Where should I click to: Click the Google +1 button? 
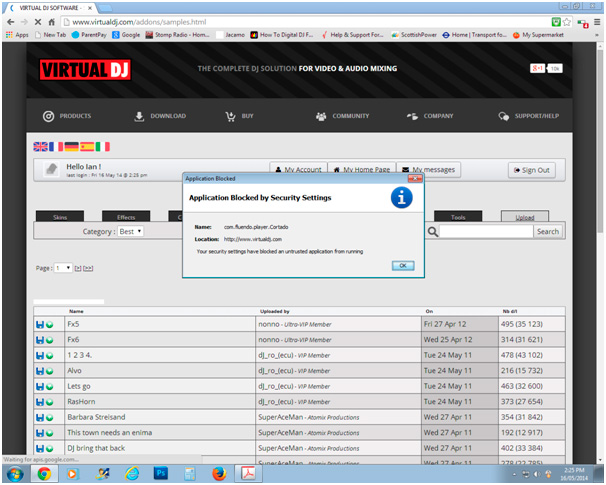tap(537, 68)
